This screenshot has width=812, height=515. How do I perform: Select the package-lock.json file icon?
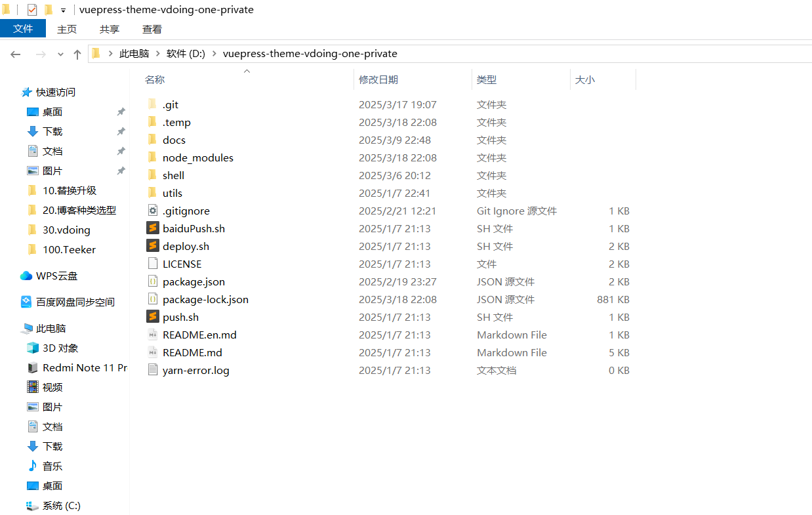click(x=152, y=299)
